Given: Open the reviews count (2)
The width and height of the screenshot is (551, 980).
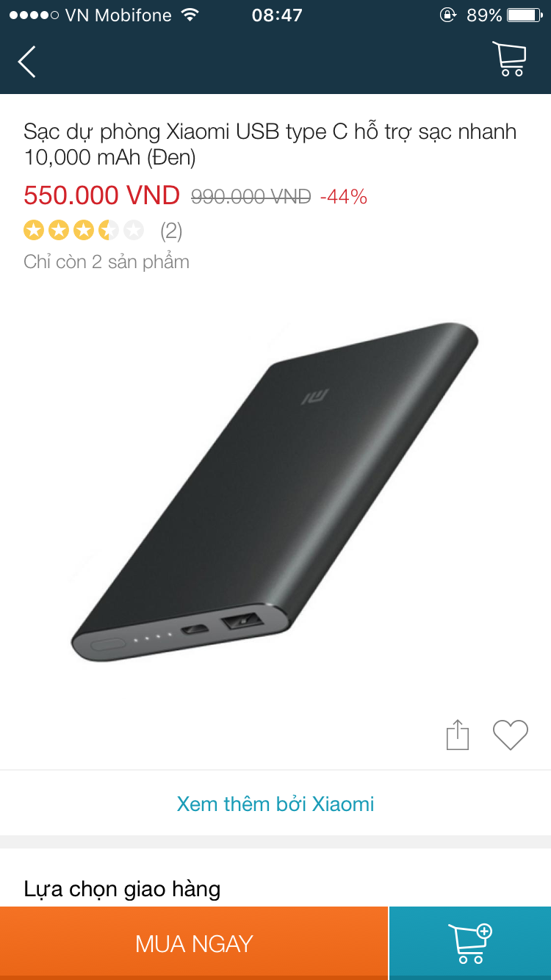Looking at the screenshot, I should pos(171,231).
